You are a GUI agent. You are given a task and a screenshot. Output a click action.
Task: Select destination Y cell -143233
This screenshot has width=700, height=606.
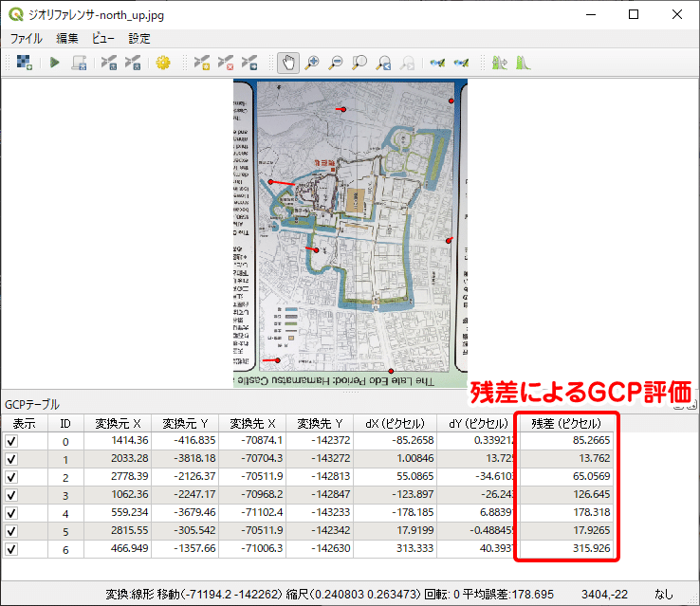[x=320, y=512]
